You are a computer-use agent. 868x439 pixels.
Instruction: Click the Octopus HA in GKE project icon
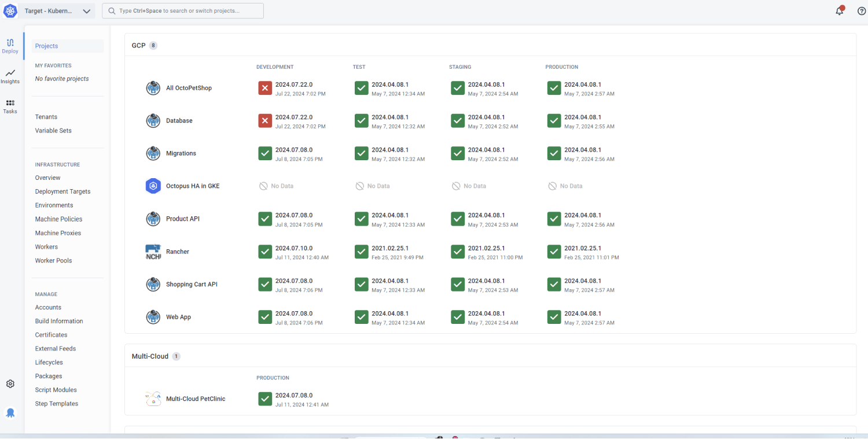pos(153,186)
